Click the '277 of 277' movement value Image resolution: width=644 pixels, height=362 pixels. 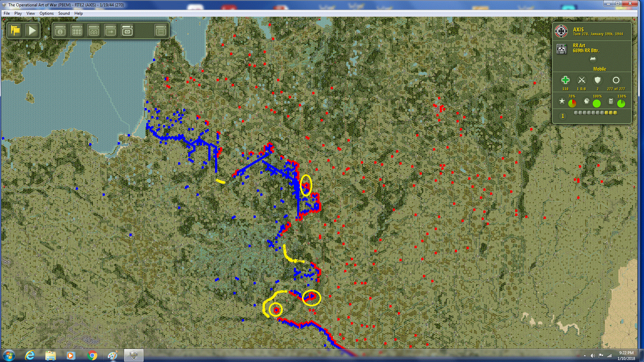(x=616, y=89)
